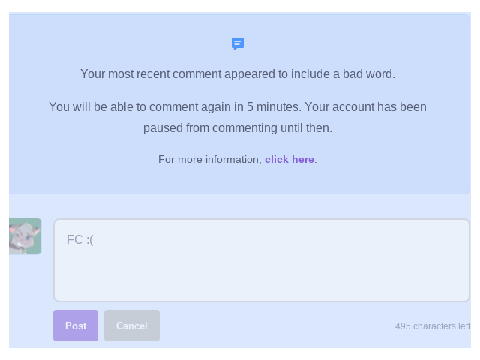Viewport: 480px width, 360px height.
Task: Click the blue comment bubble icon
Action: pyautogui.click(x=238, y=44)
